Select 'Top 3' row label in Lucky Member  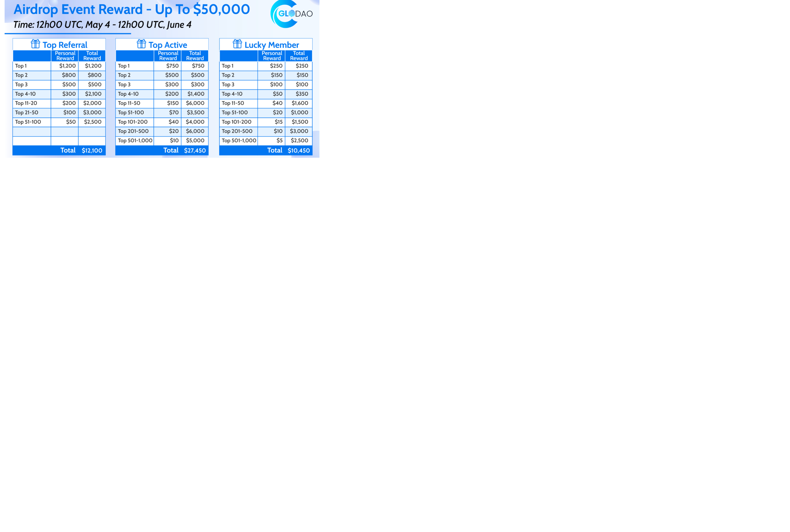[x=228, y=84]
